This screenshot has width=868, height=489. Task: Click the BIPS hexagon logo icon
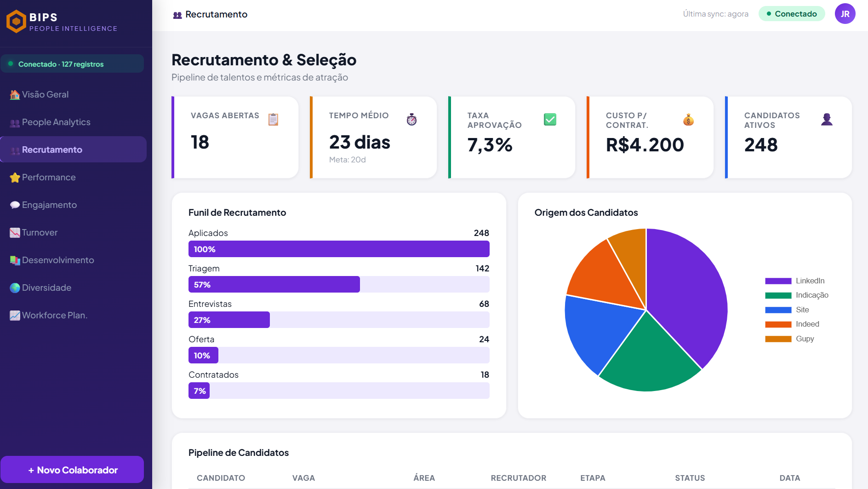[x=17, y=21]
